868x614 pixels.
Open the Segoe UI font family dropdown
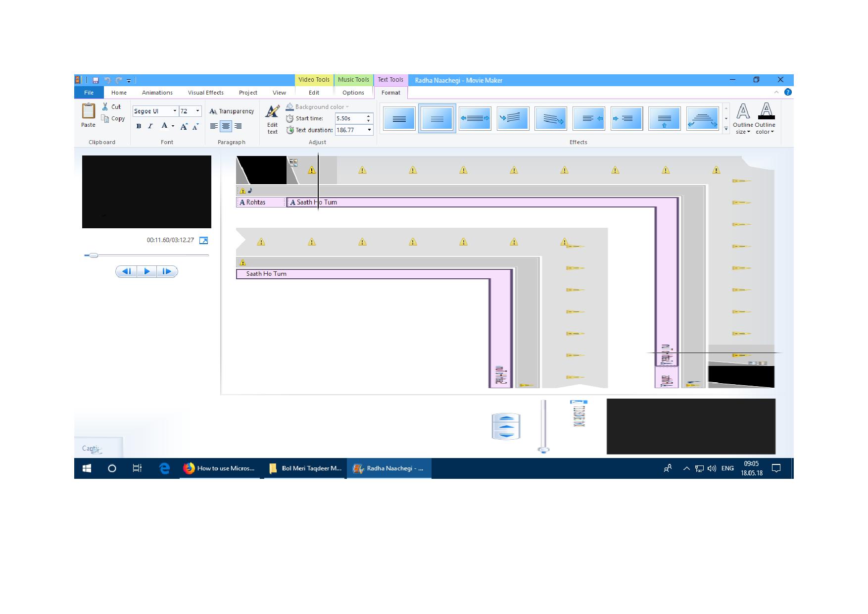click(x=175, y=111)
